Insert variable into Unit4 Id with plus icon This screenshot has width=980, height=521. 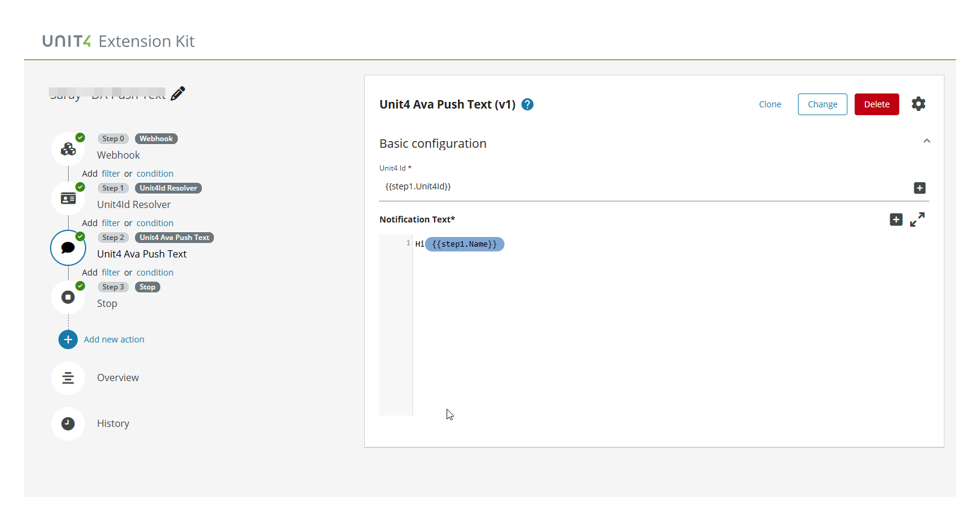coord(919,188)
